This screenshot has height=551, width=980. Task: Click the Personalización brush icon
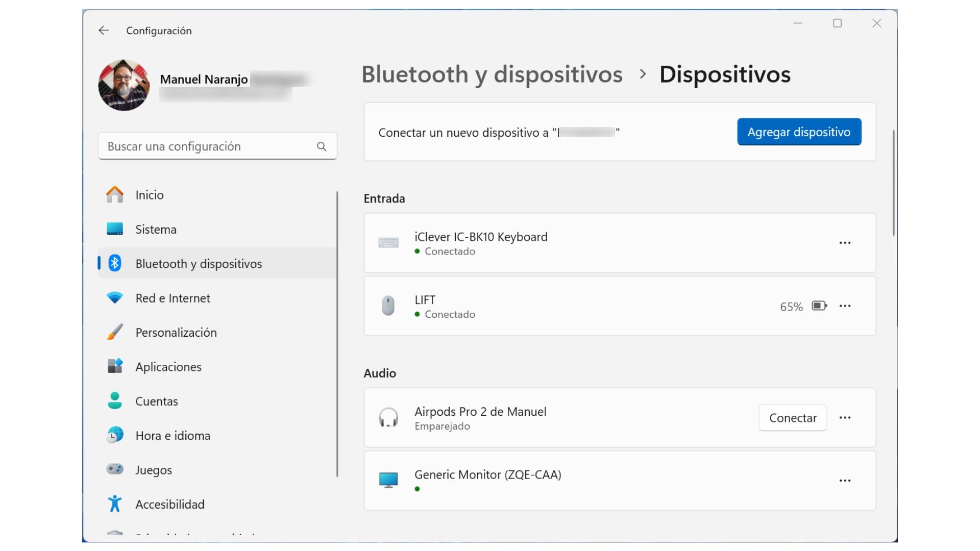pos(115,332)
